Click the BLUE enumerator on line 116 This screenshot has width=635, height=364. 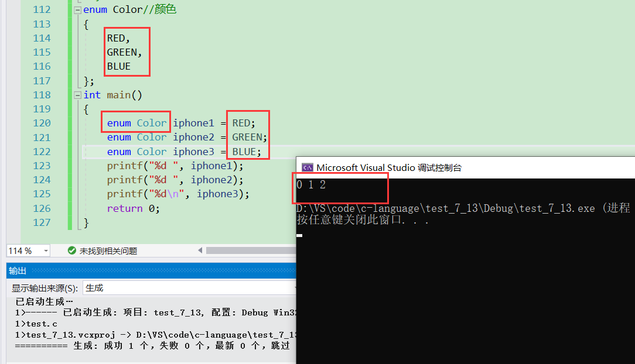(119, 66)
